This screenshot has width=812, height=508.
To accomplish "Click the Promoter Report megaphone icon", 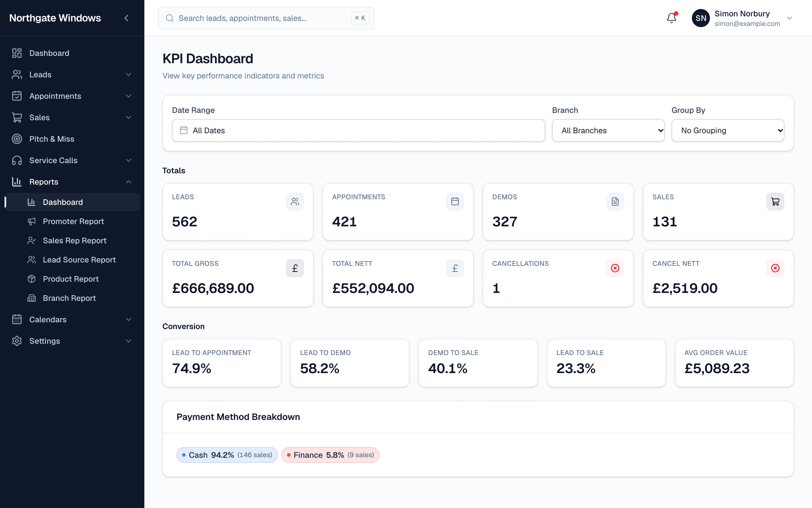I will pos(32,222).
